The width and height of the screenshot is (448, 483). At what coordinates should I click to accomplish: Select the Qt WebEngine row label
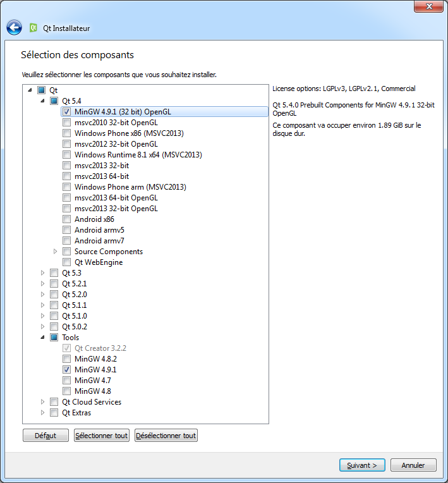click(99, 262)
